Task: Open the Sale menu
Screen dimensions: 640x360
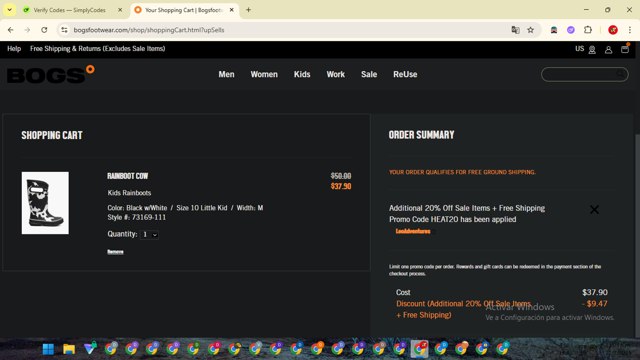Action: [369, 74]
